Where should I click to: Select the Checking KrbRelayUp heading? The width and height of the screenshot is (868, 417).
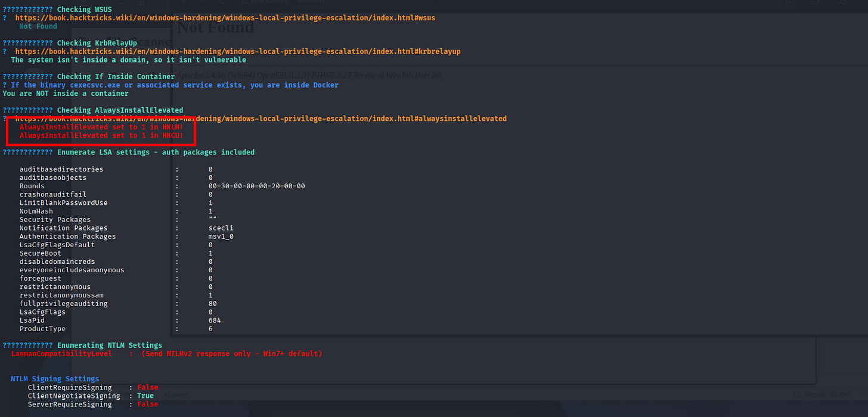[x=97, y=43]
